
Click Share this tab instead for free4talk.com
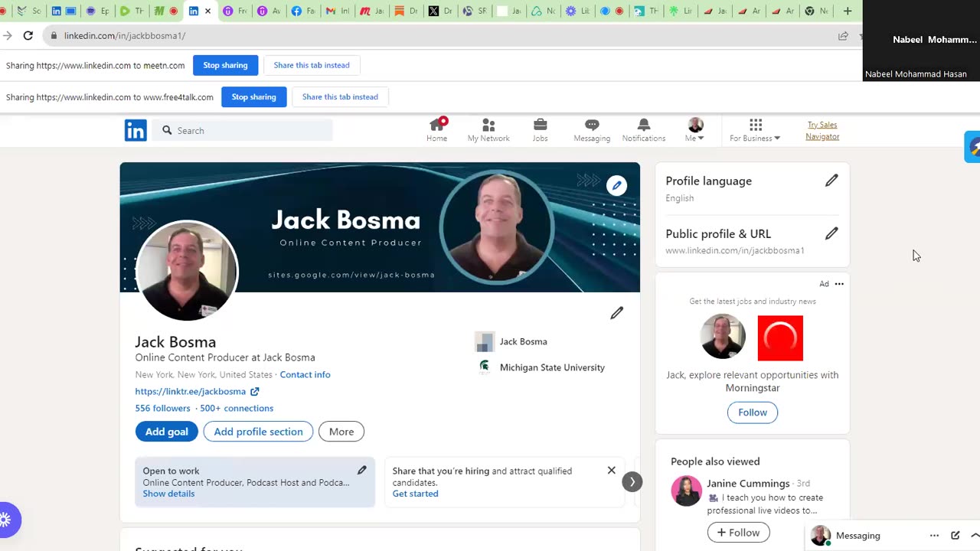coord(340,97)
